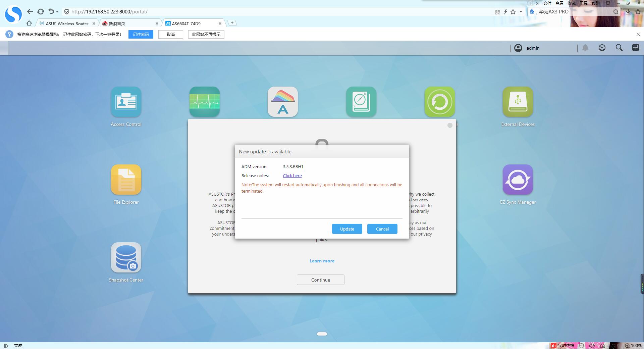Open the 文件 menu
Image resolution: width=644 pixels, height=349 pixels.
[x=547, y=3]
